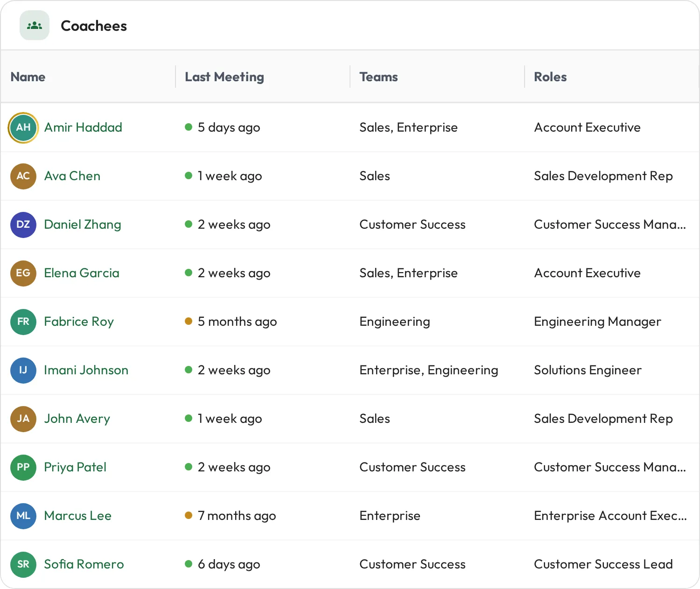Open Elena Garcia's name link
This screenshot has width=700, height=589.
click(82, 273)
